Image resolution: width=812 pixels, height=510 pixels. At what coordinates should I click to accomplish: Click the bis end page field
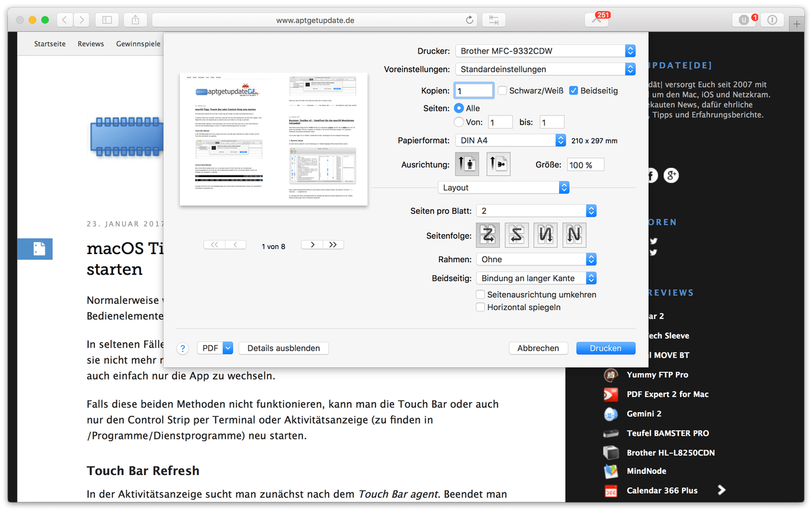point(552,122)
